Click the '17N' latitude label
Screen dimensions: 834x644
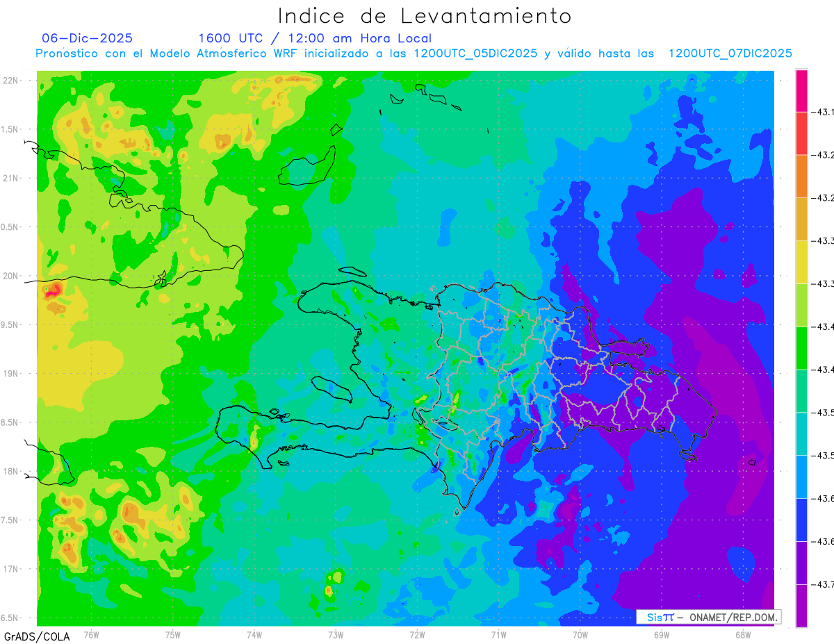point(10,569)
